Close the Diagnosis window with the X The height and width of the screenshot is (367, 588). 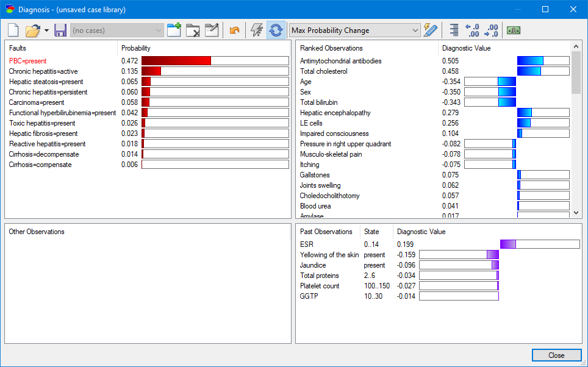[573, 9]
